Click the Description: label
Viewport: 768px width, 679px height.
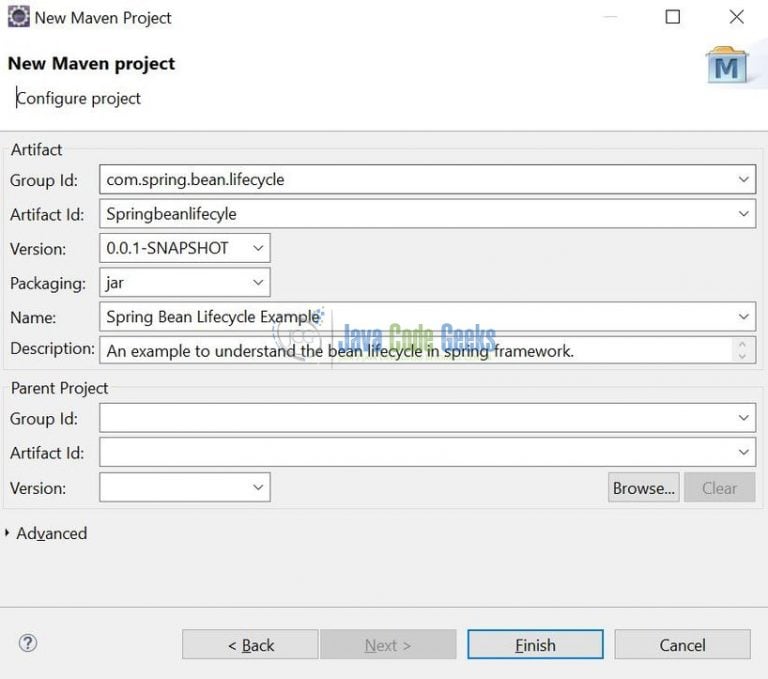[52, 349]
